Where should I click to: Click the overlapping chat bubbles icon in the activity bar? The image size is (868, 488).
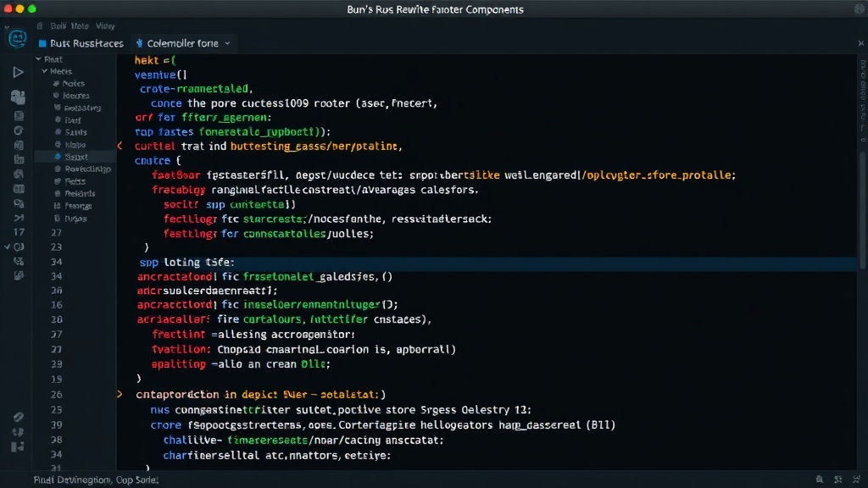pyautogui.click(x=19, y=97)
